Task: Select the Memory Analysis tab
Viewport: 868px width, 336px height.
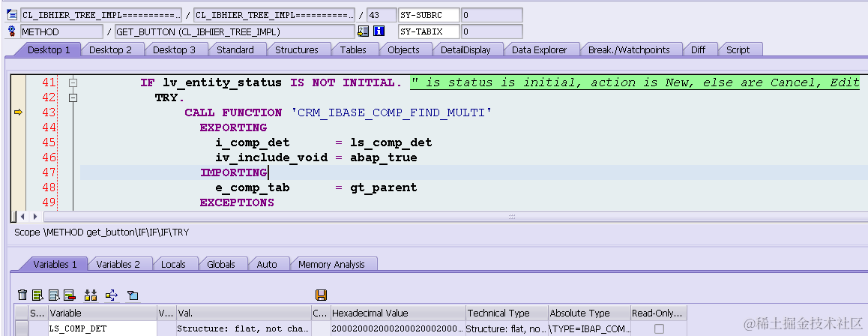Action: point(331,265)
